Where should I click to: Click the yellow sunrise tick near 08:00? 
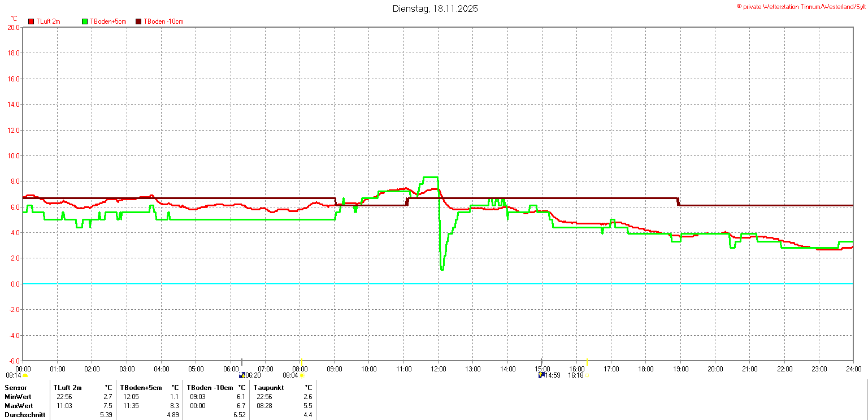click(302, 362)
